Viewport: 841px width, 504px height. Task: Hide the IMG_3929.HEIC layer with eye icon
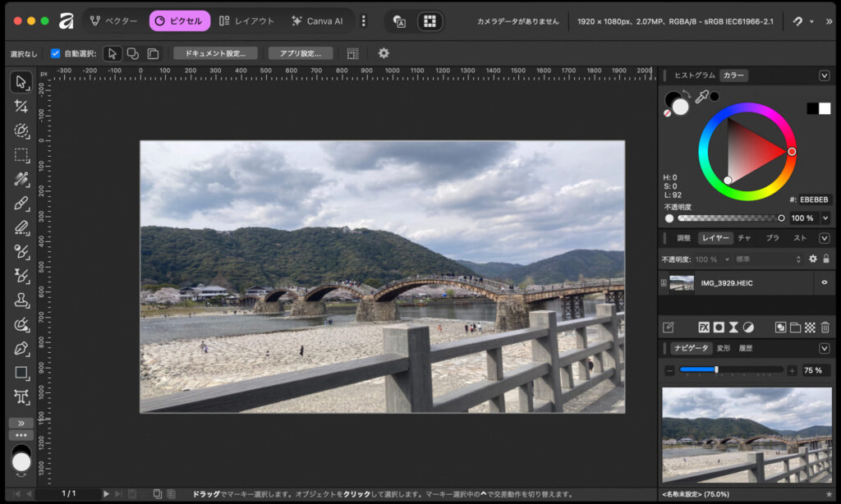[824, 283]
